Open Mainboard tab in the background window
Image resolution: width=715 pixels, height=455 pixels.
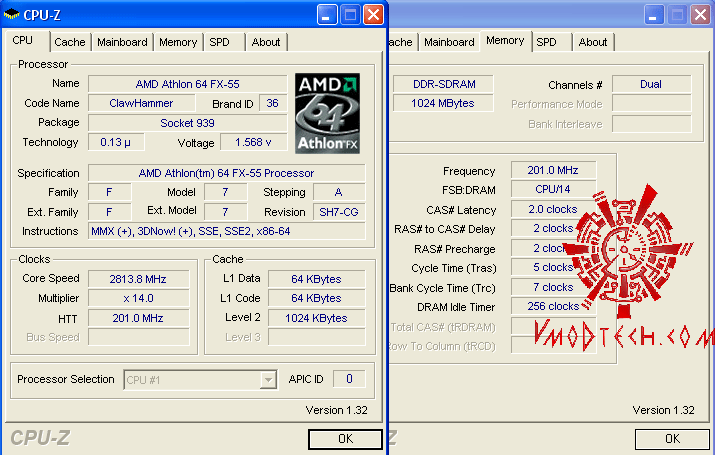[x=449, y=42]
